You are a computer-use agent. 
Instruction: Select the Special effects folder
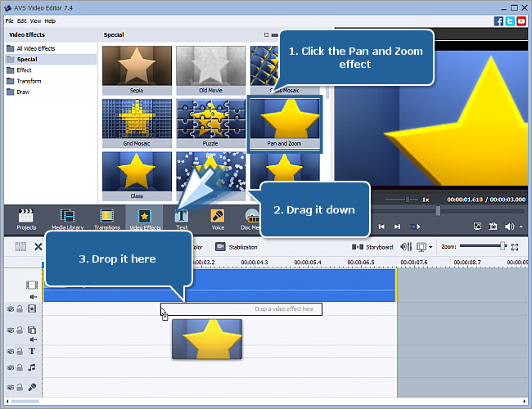click(51, 60)
